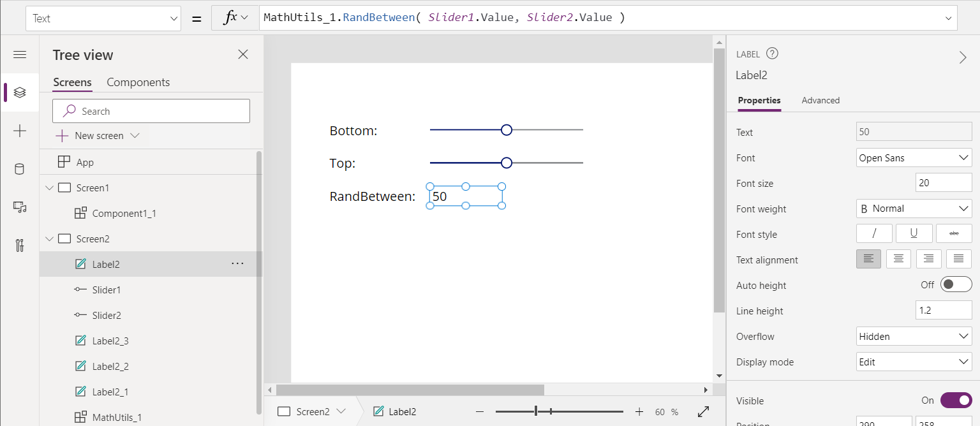Click the help icon next to LABEL
Screen dimensions: 980x426
[772, 54]
